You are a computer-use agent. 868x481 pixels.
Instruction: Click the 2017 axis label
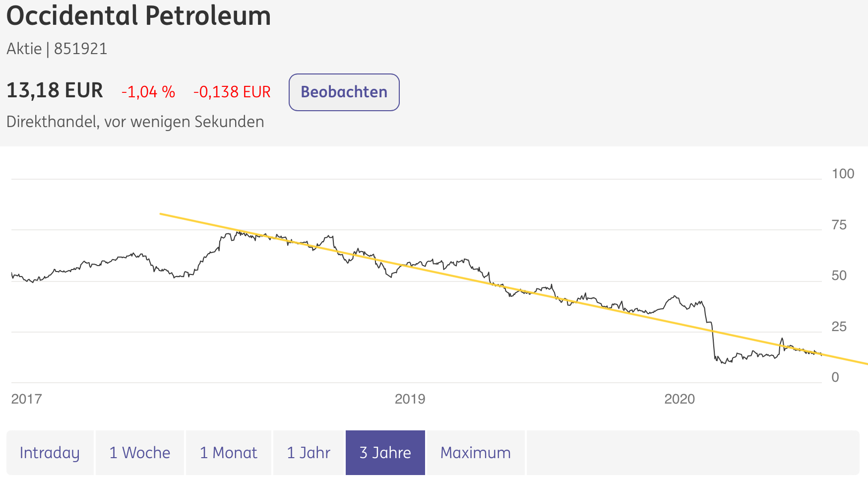click(27, 399)
